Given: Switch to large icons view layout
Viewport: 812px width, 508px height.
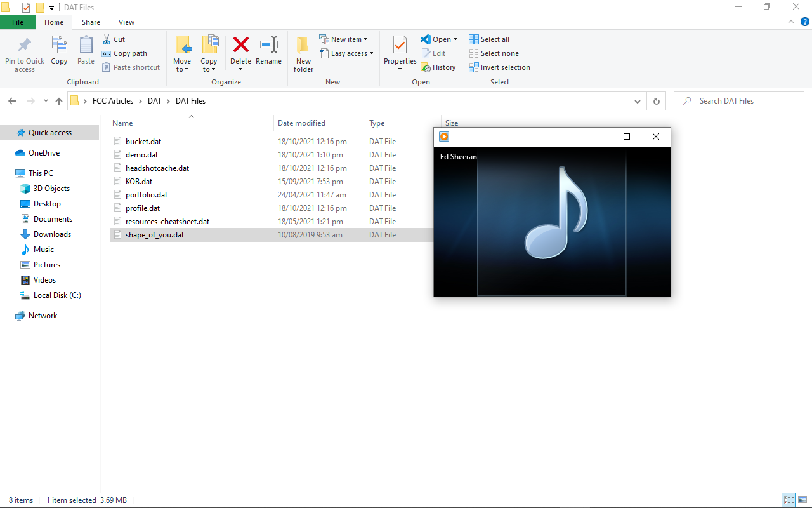Looking at the screenshot, I should pyautogui.click(x=802, y=500).
